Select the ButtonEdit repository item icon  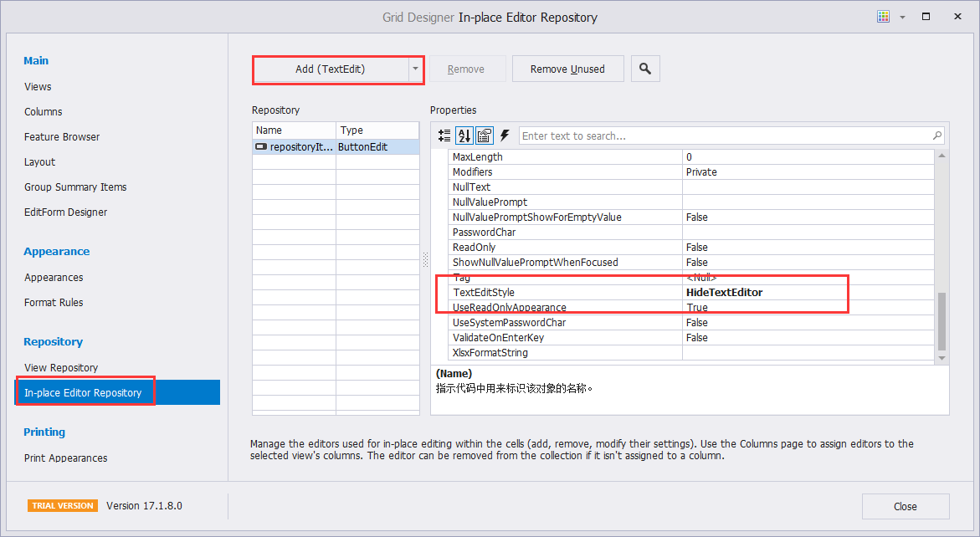[261, 147]
